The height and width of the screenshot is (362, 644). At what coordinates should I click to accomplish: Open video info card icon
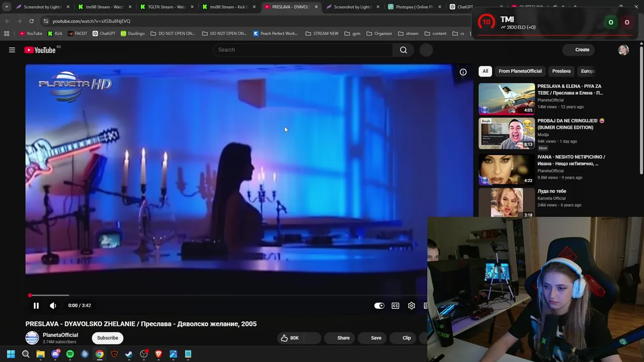(x=463, y=72)
